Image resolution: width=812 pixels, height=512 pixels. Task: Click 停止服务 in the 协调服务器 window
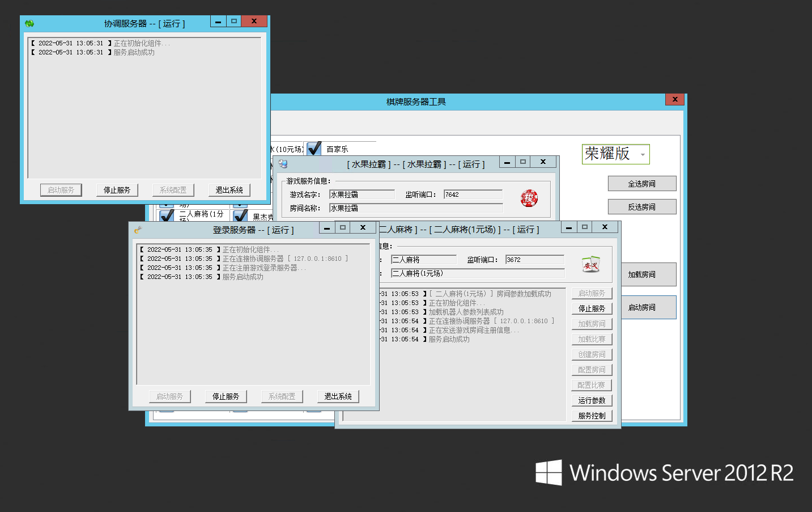tap(117, 190)
